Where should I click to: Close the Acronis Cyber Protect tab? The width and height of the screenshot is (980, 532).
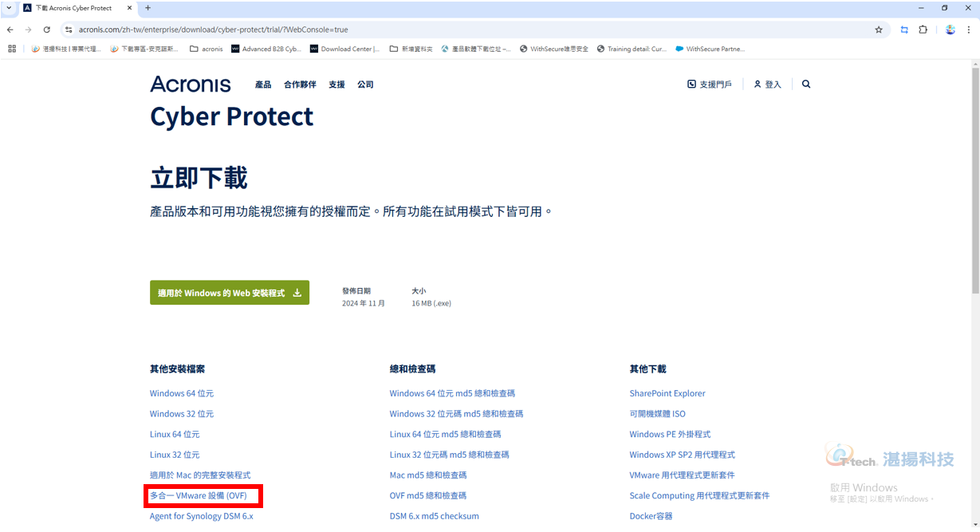pos(129,8)
